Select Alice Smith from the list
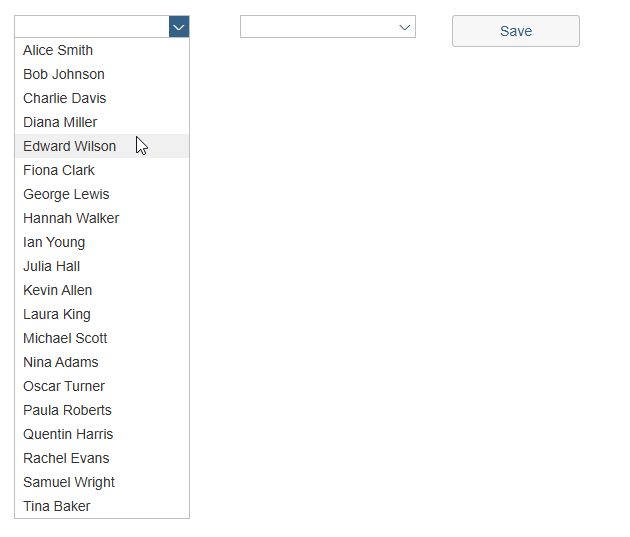630x537 pixels. coord(58,50)
